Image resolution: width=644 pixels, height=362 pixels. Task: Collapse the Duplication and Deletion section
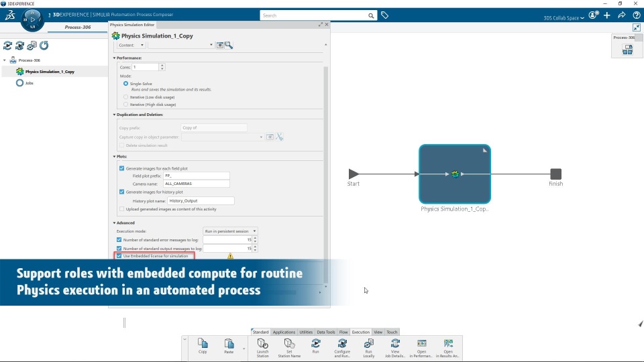tap(115, 115)
